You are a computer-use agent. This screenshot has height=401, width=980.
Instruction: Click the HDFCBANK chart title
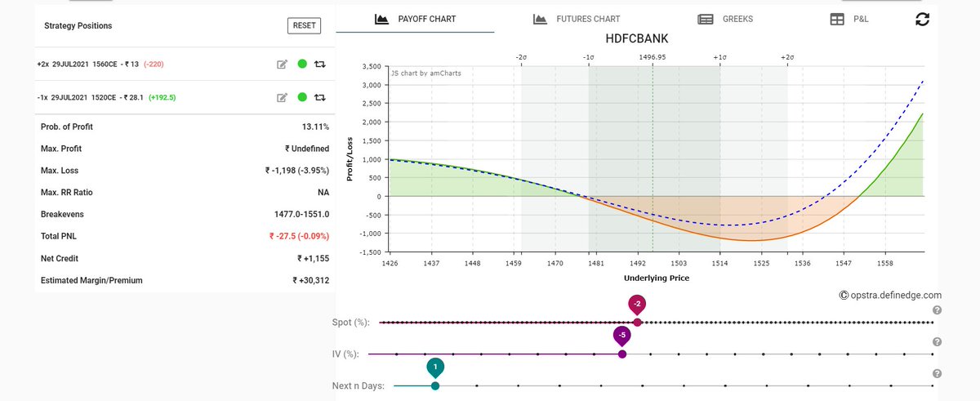(x=637, y=39)
